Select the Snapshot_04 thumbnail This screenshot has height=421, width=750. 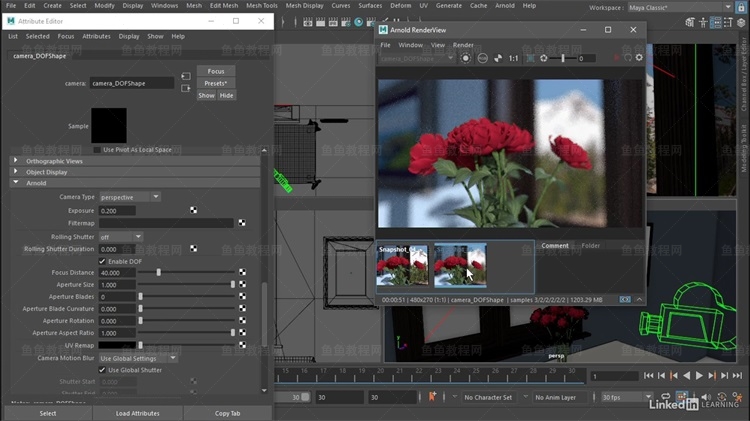click(x=402, y=266)
